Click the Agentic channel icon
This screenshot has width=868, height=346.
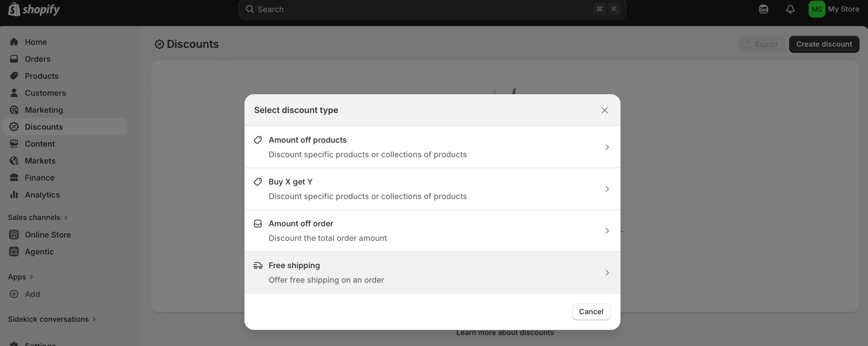click(14, 251)
